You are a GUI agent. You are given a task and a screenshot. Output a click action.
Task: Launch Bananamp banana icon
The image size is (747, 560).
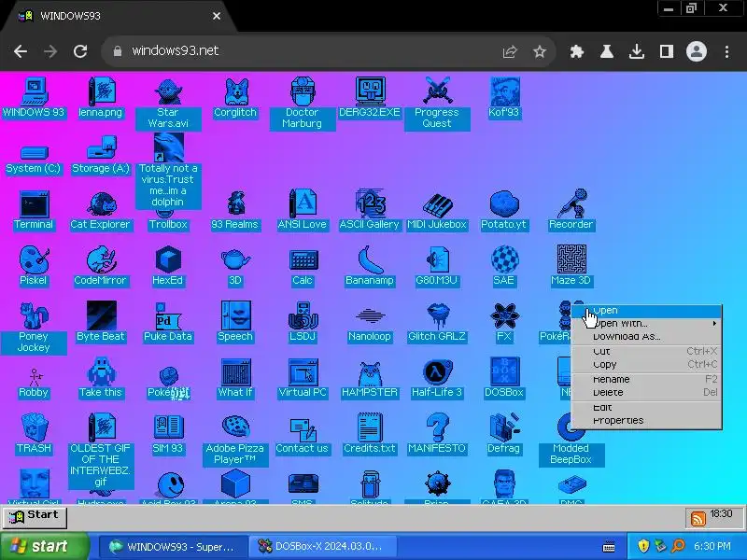[370, 260]
